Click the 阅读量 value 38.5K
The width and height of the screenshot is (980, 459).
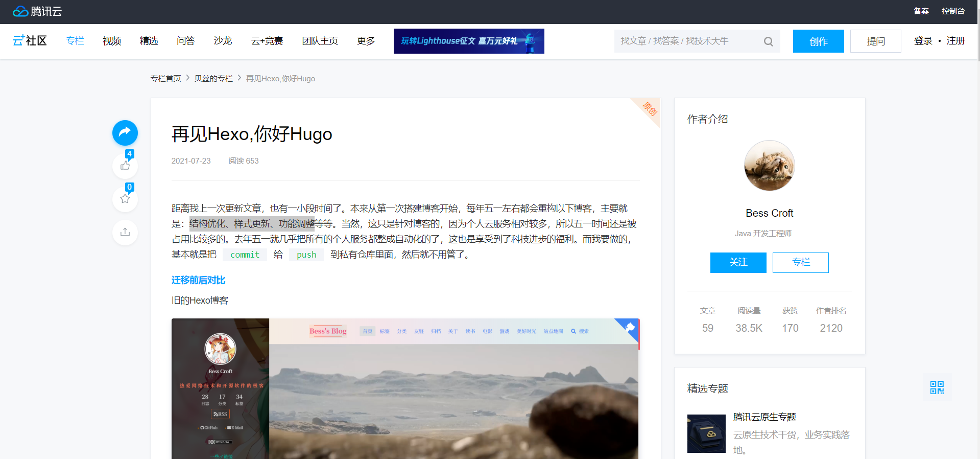click(749, 328)
